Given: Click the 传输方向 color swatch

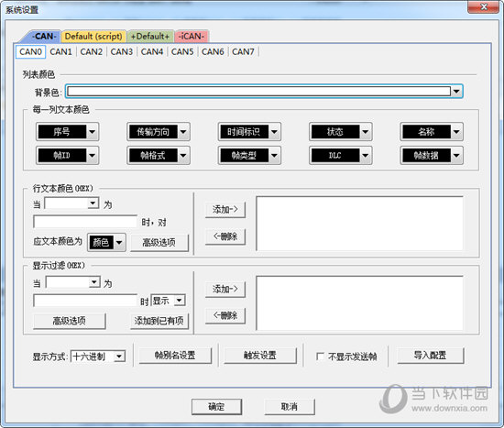Looking at the screenshot, I should (x=153, y=132).
